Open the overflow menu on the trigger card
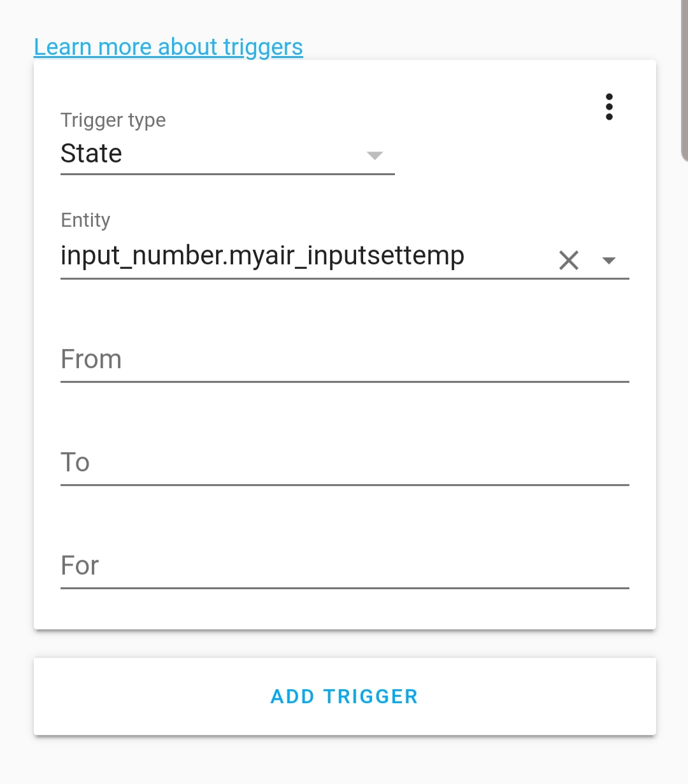This screenshot has width=688, height=784. point(609,107)
